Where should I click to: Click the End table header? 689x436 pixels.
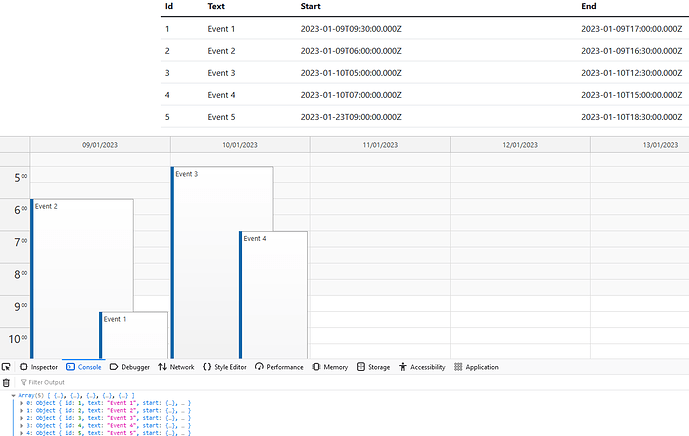coord(589,6)
